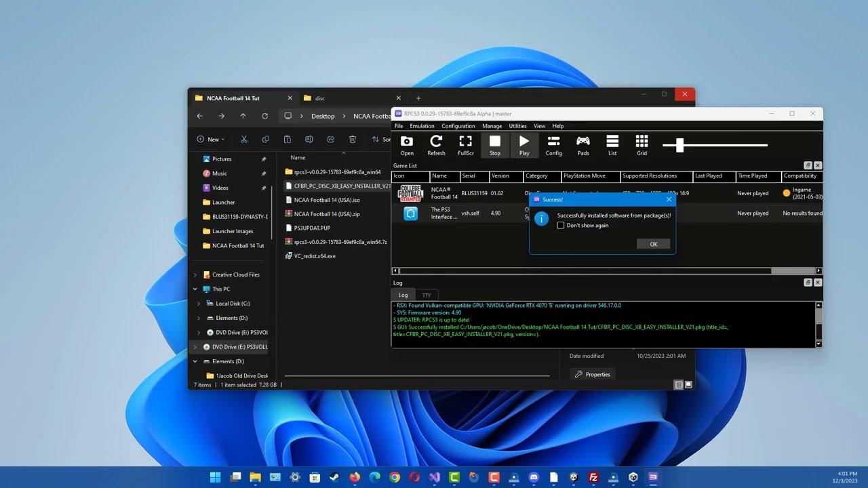Close the Success dialog
868x488 pixels.
669,199
